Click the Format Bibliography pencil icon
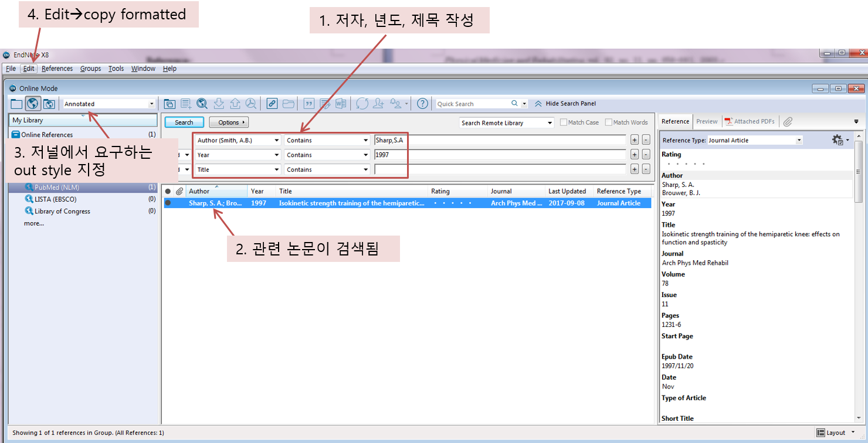 (325, 104)
